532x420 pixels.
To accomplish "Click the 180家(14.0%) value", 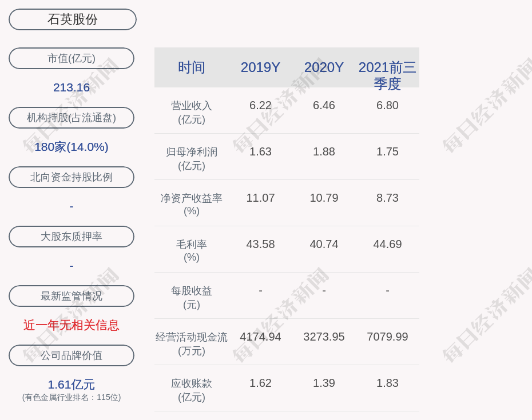I will click(72, 147).
